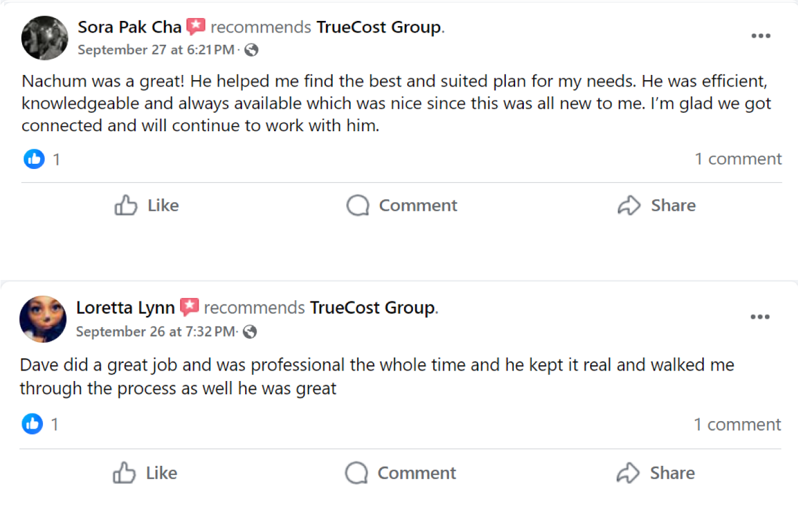Share Loretta Lynn's recommendation

pos(656,473)
